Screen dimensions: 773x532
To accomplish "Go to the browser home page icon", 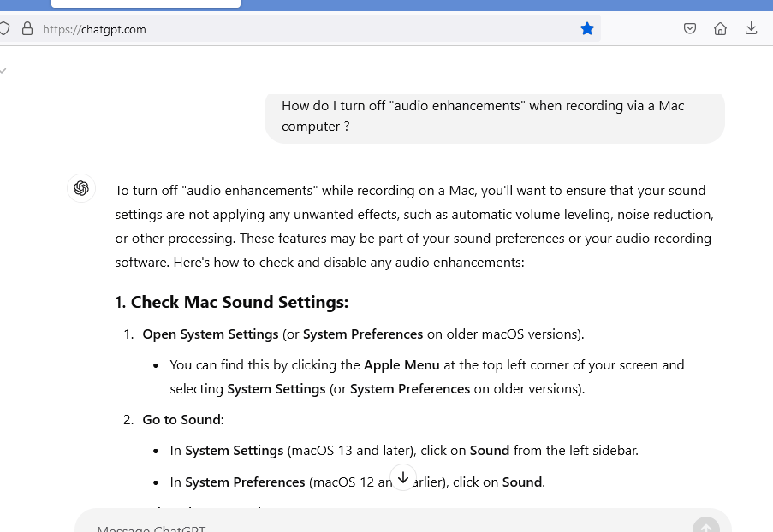I will coord(721,29).
